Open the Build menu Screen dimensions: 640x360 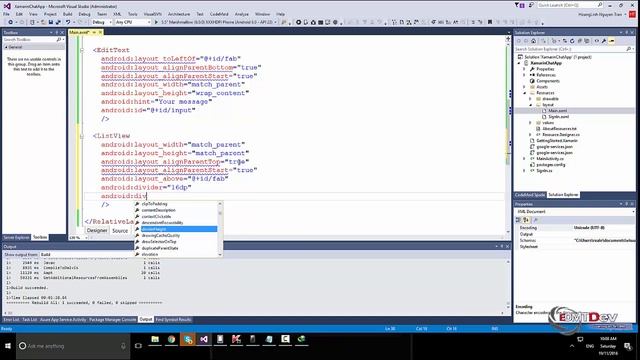67,14
